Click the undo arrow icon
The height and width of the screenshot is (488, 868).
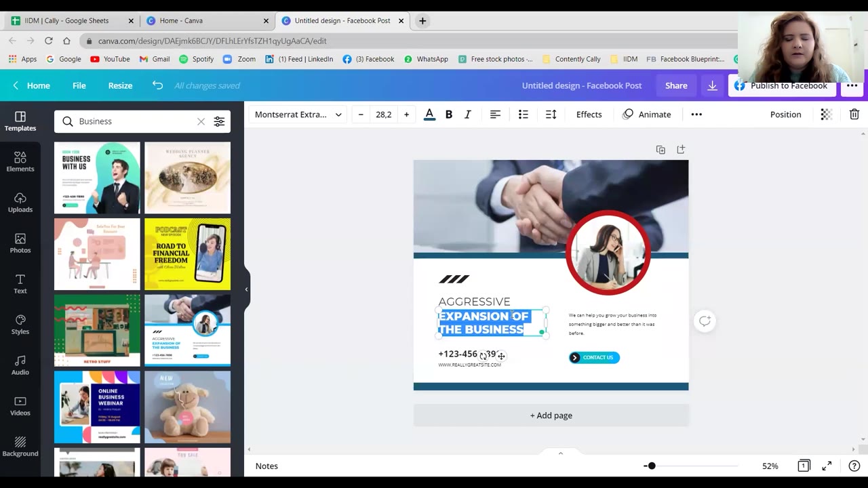(157, 85)
